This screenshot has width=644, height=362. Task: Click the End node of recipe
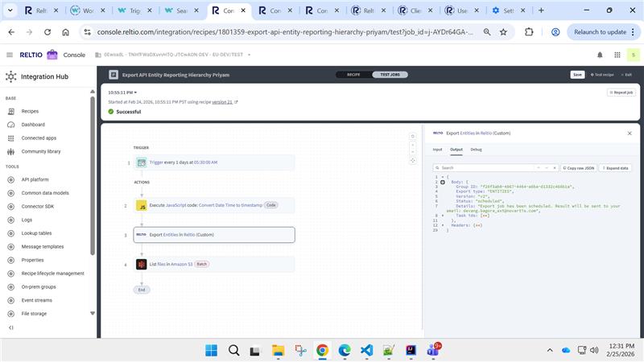[142, 290]
